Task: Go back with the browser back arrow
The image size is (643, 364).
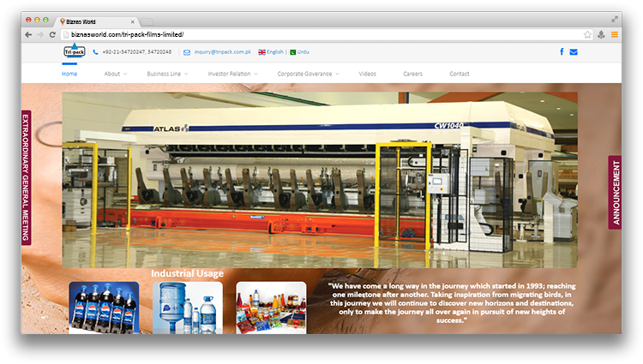Action: [28, 34]
